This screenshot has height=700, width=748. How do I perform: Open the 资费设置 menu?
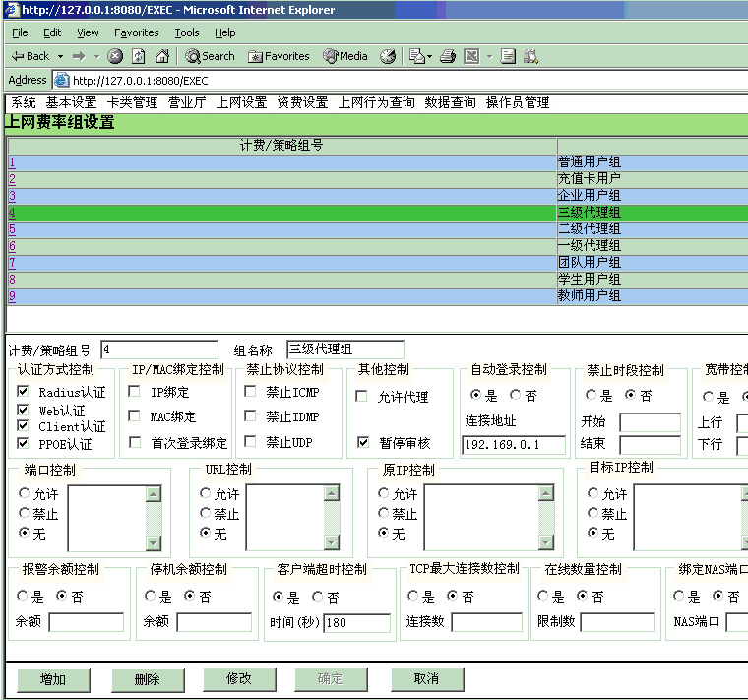tap(302, 102)
